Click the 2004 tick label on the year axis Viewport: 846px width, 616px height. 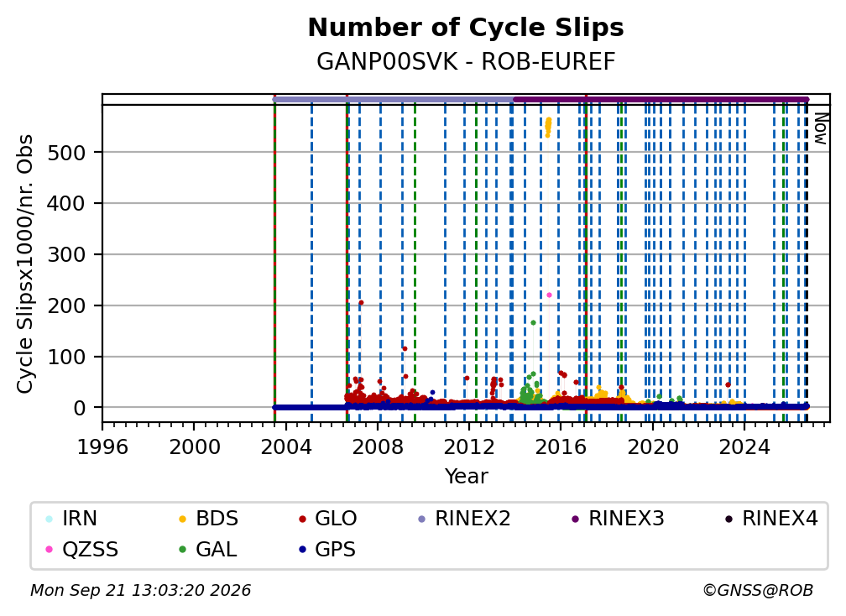coord(285,447)
